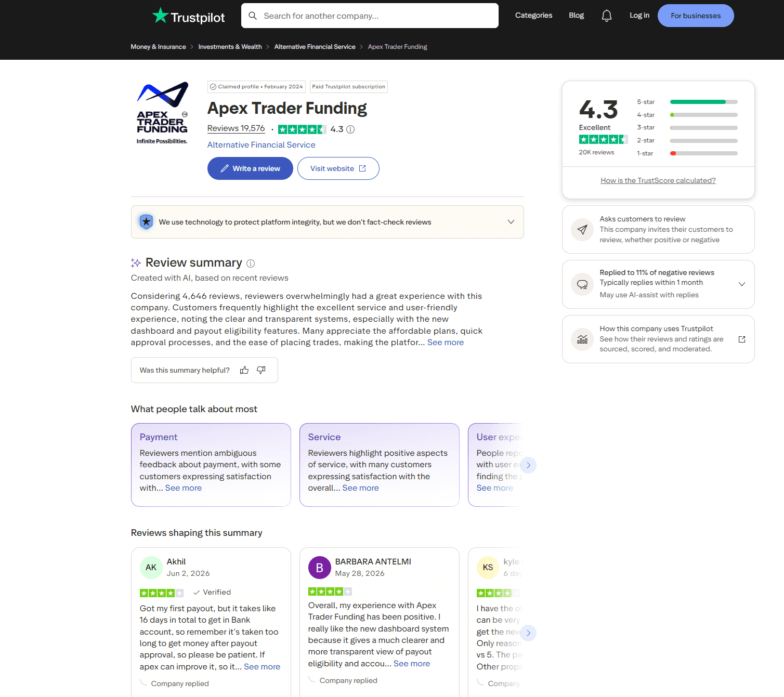The image size is (784, 697).
Task: Filter by 5-star rating bar
Action: click(x=687, y=102)
